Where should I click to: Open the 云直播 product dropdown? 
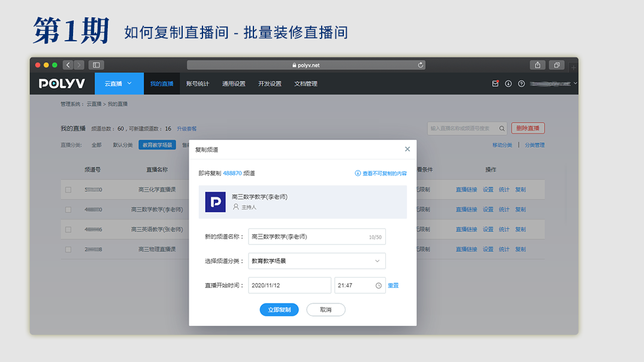tap(118, 84)
